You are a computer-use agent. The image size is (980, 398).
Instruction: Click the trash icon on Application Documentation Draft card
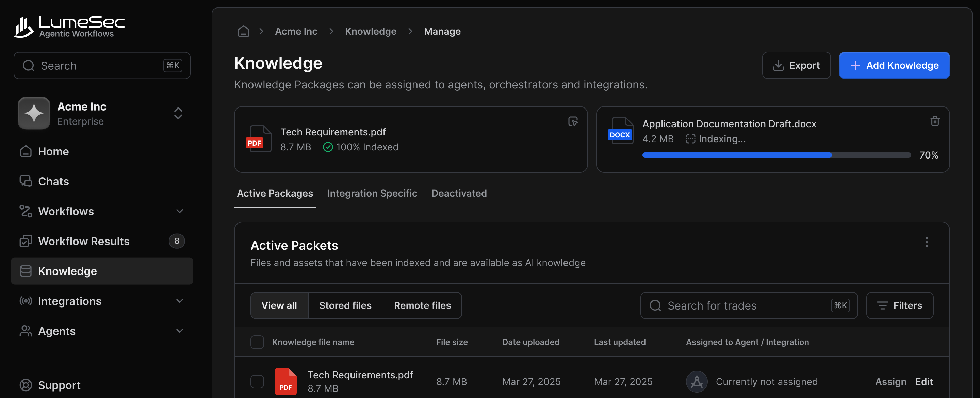point(935,121)
